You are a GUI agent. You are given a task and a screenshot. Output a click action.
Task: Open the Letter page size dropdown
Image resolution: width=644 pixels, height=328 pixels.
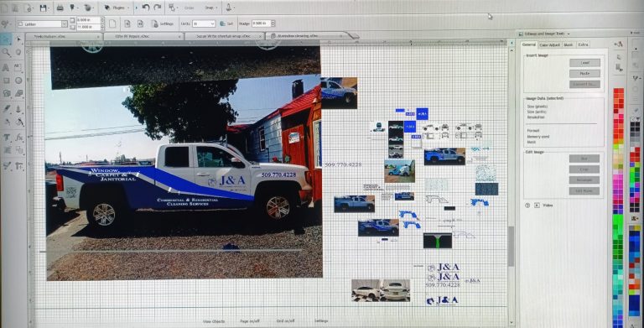tap(42, 23)
